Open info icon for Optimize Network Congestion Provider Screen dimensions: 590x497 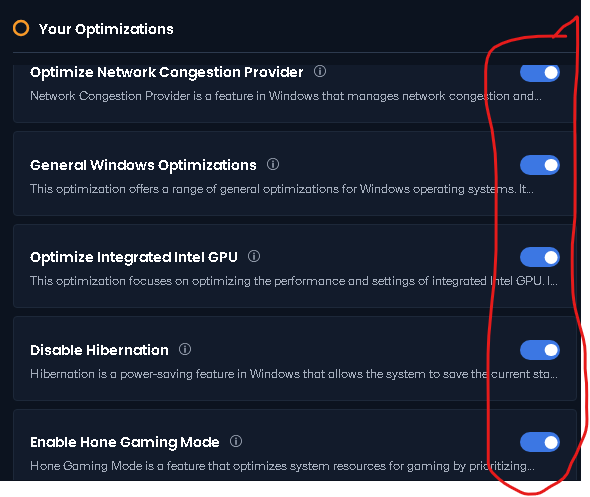click(x=320, y=71)
